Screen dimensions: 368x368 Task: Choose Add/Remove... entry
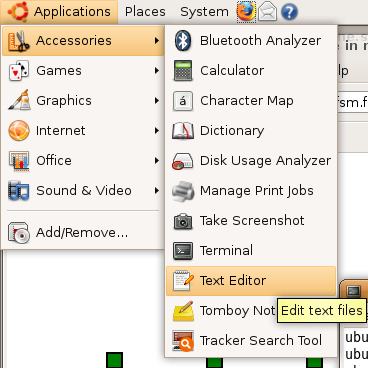(x=82, y=232)
